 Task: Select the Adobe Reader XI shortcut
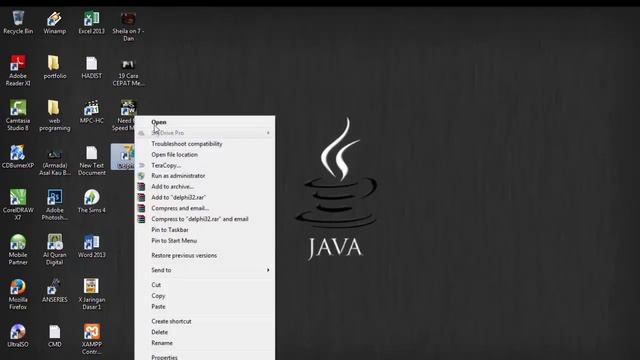tap(18, 71)
